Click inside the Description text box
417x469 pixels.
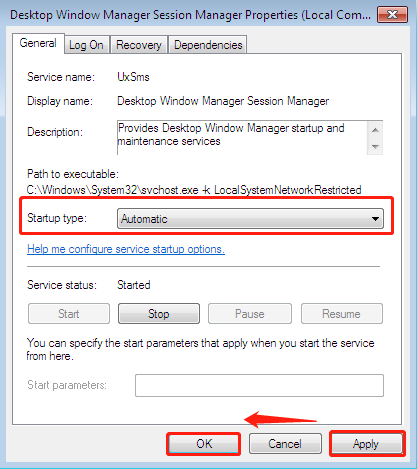242,138
